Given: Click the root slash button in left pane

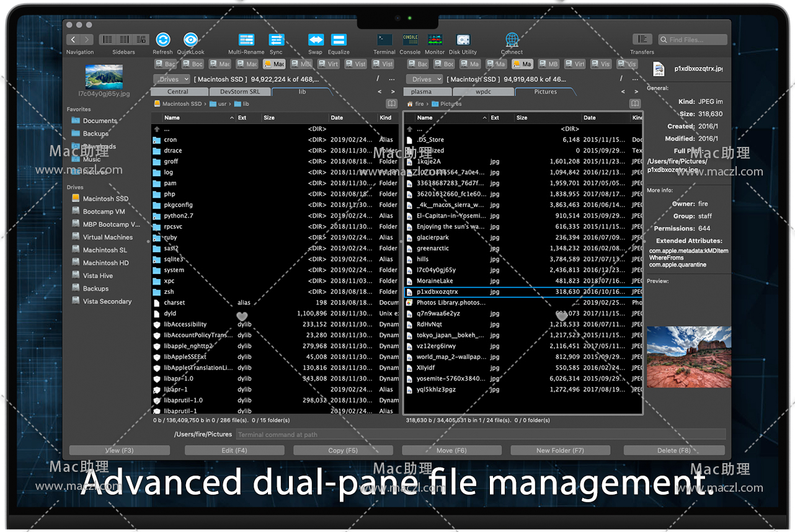Looking at the screenshot, I should (378, 79).
